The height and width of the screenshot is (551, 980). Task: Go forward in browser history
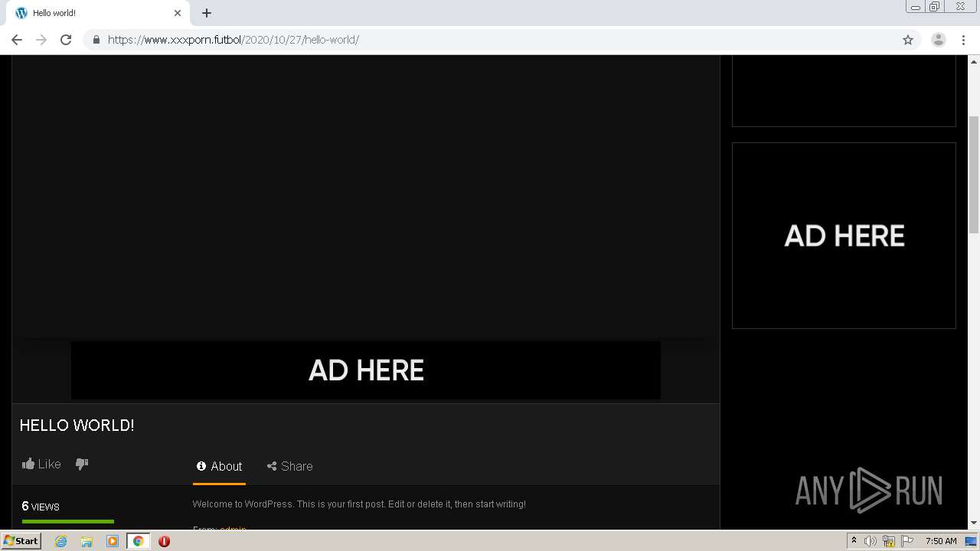[x=41, y=40]
